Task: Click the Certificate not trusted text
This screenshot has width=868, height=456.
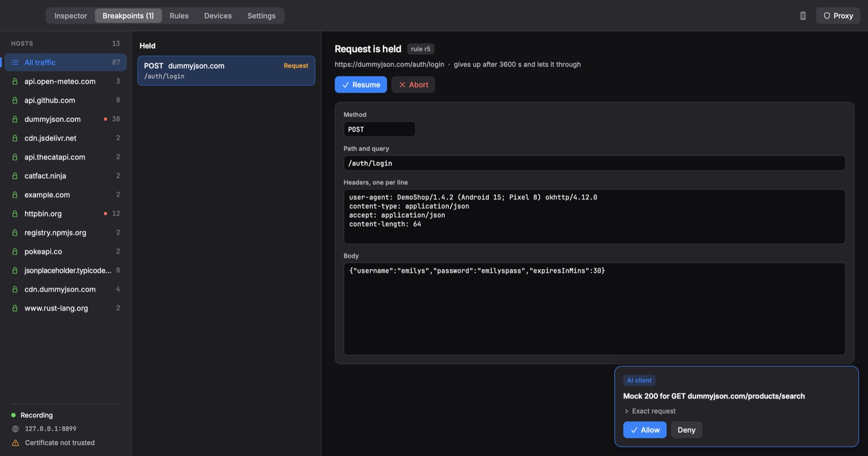Action: (x=60, y=443)
